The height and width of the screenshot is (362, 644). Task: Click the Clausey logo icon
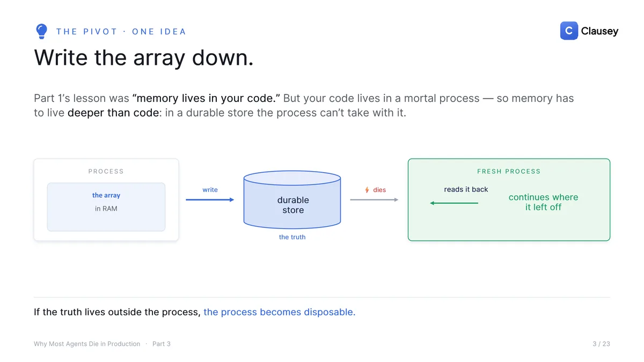click(x=569, y=31)
